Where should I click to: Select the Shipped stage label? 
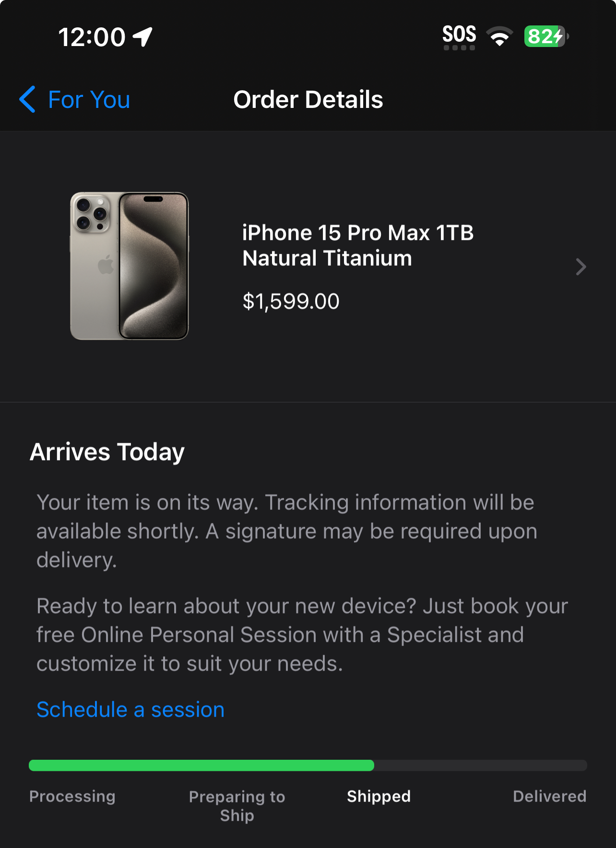pyautogui.click(x=379, y=796)
